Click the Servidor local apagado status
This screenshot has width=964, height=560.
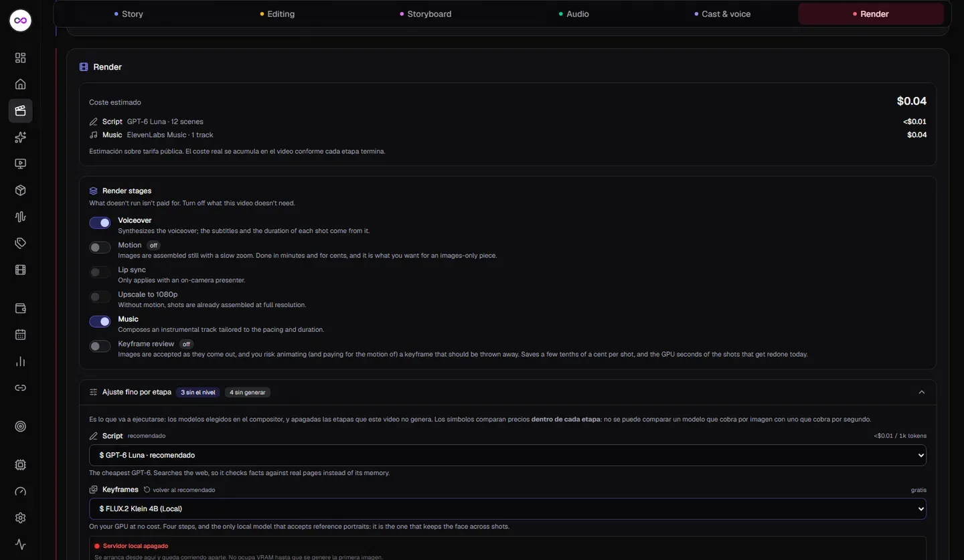click(x=131, y=546)
